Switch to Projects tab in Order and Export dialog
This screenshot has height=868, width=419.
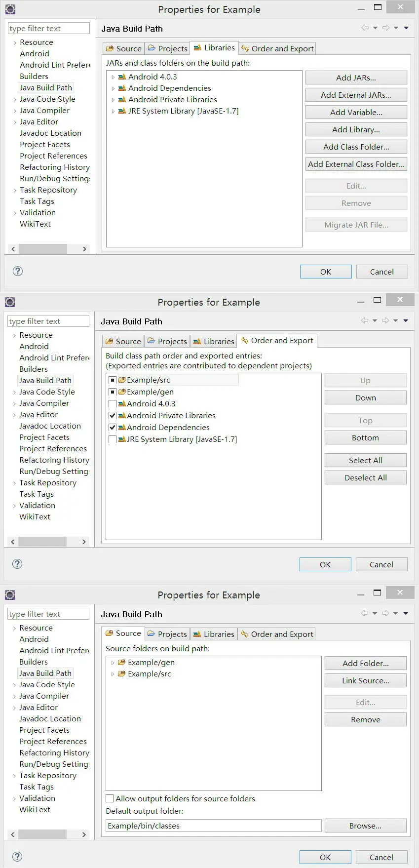[x=167, y=341]
